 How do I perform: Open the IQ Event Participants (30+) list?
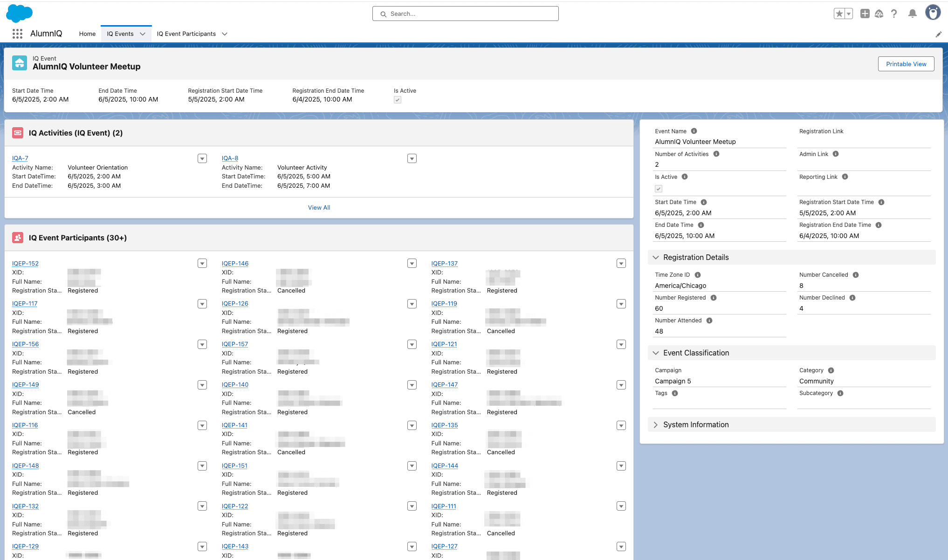(78, 238)
